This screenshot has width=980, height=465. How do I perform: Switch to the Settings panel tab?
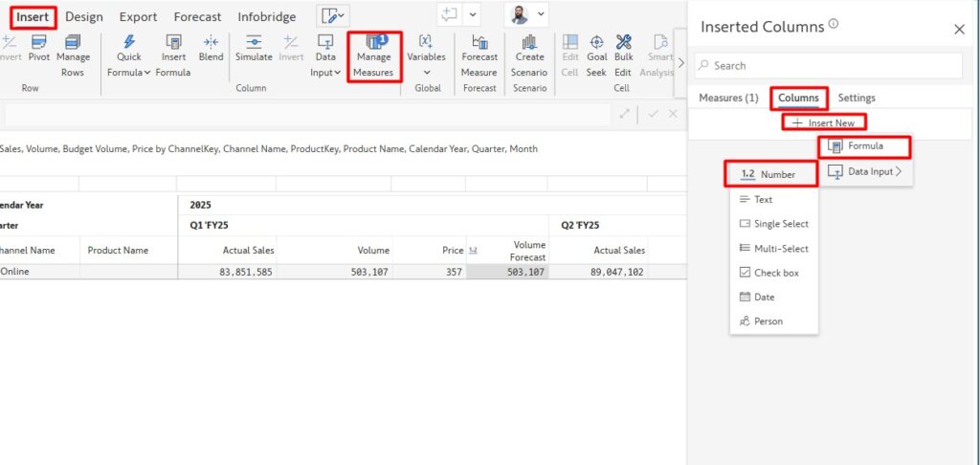tap(857, 98)
